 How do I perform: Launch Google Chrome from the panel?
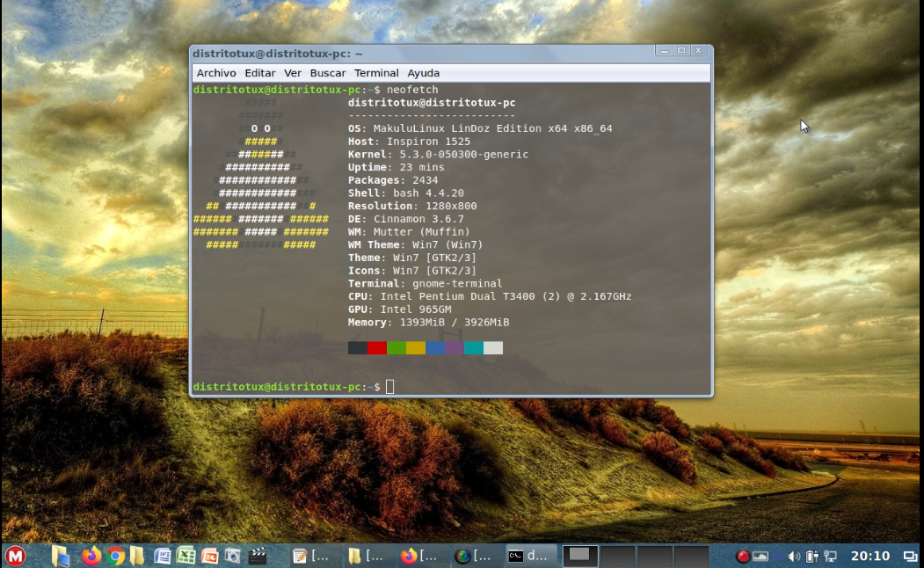[115, 556]
